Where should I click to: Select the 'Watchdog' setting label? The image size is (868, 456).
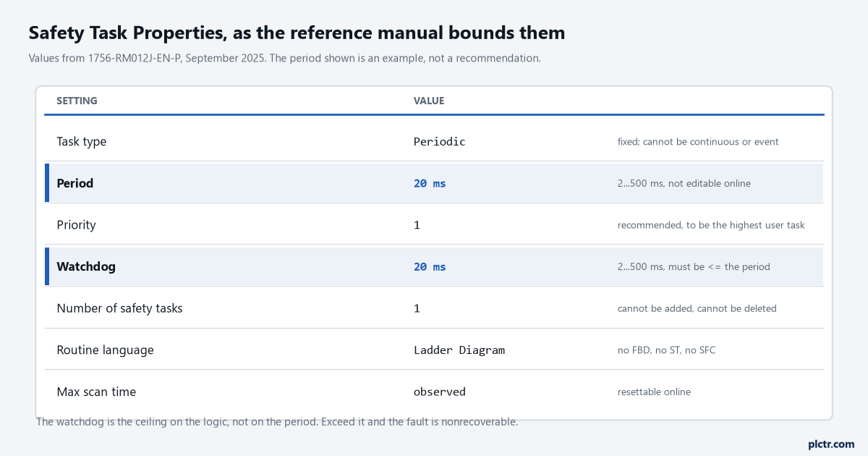click(86, 267)
